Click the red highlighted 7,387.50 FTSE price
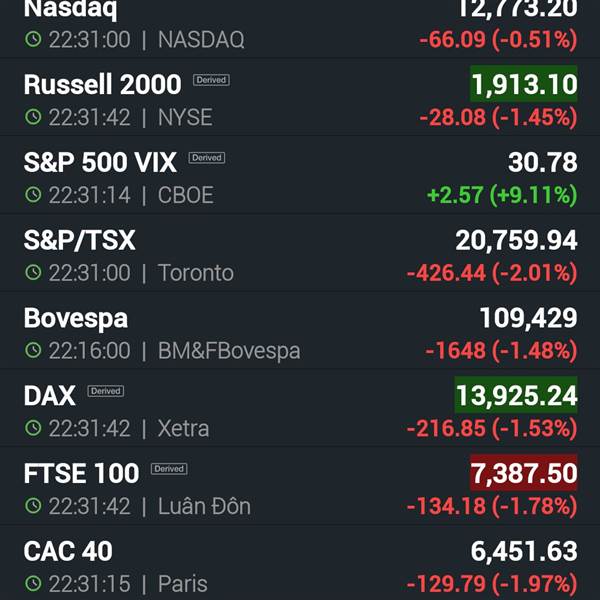This screenshot has width=600, height=600. (523, 473)
